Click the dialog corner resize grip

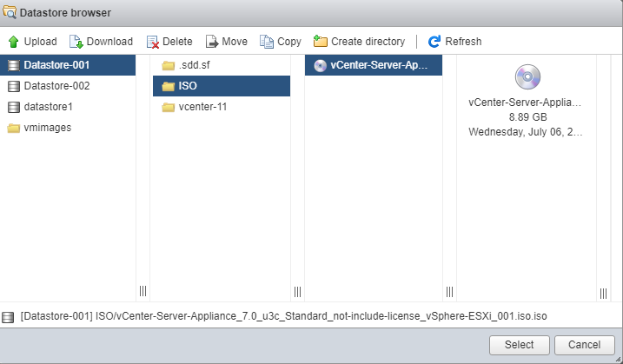coord(618,360)
